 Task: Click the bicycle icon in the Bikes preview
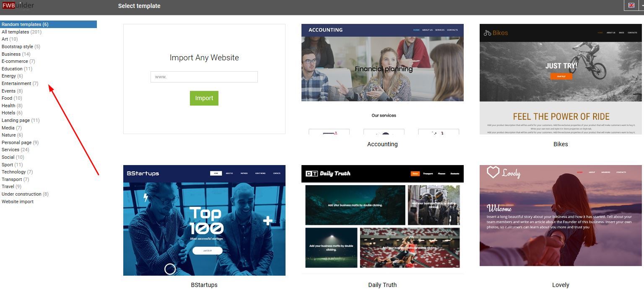click(487, 33)
